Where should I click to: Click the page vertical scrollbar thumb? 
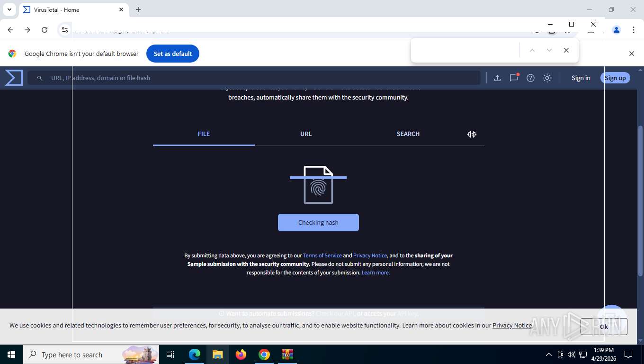pos(641,201)
